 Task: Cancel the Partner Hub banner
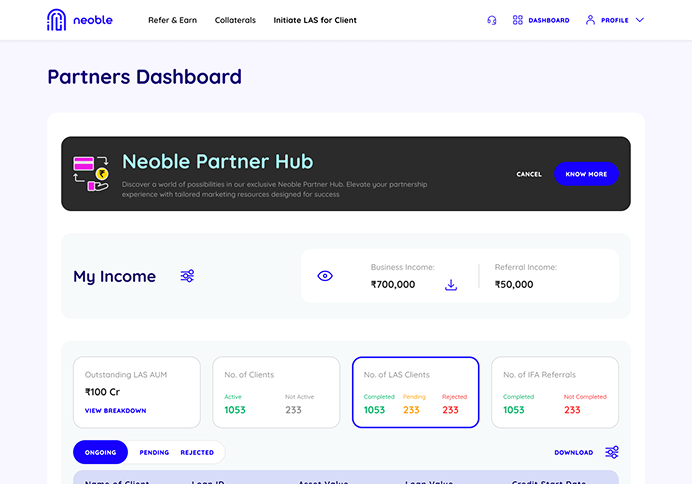click(529, 174)
